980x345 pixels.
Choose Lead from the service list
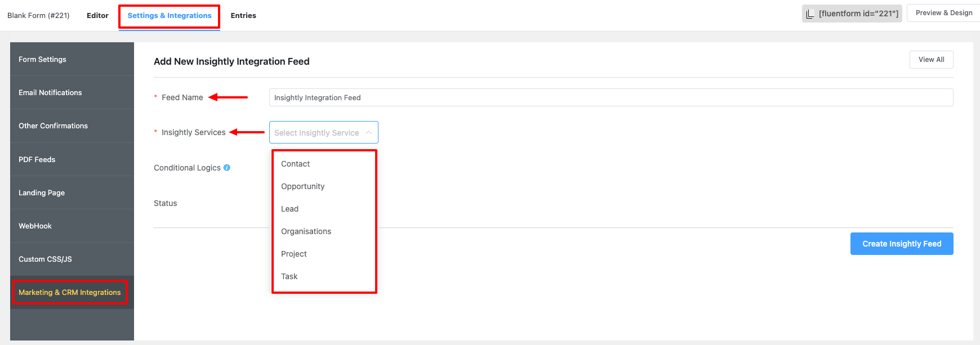324,209
